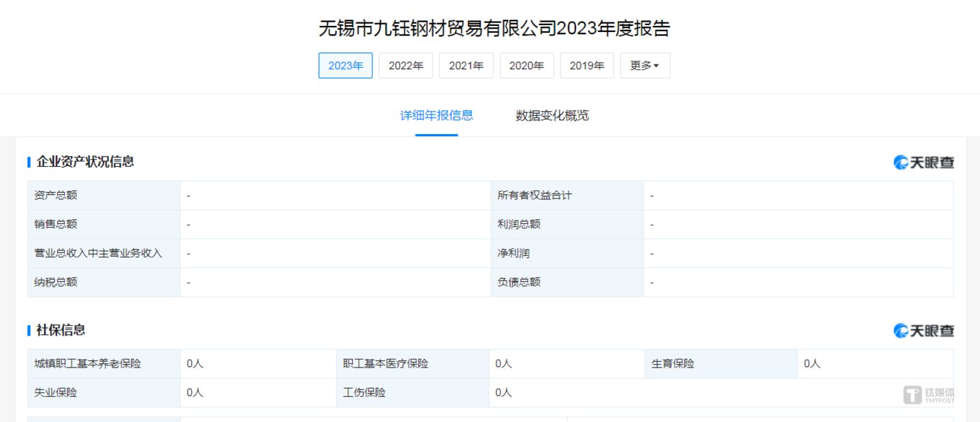Click the 所有者权益合计 cell label
980x422 pixels.
pyautogui.click(x=535, y=195)
